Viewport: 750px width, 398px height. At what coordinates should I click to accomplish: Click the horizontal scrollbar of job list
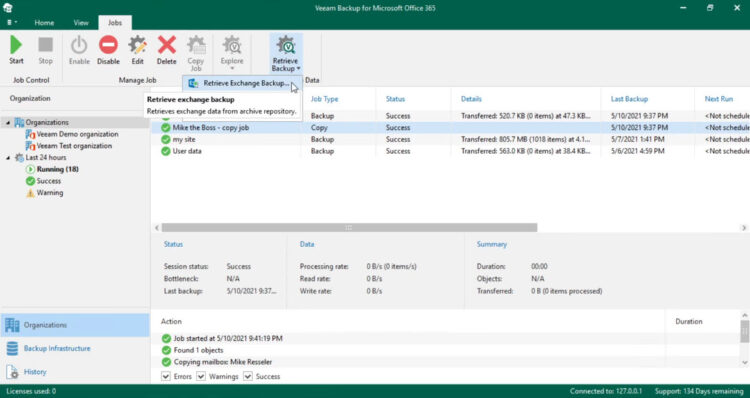point(349,228)
